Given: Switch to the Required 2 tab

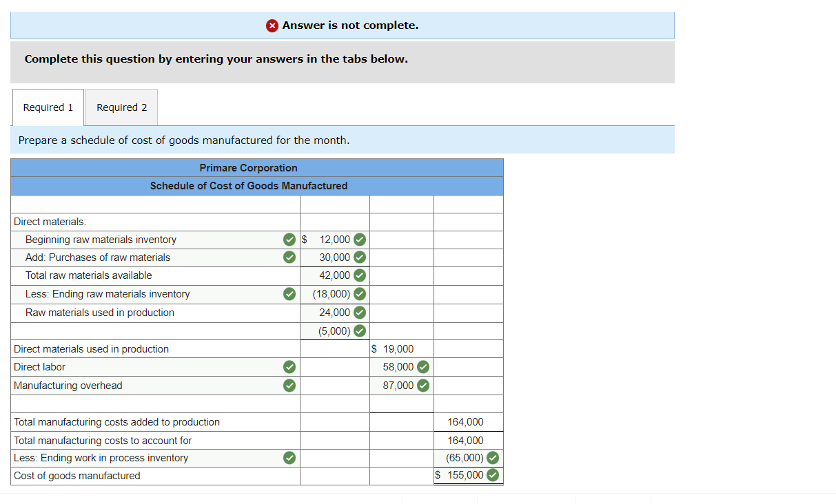Looking at the screenshot, I should [121, 107].
